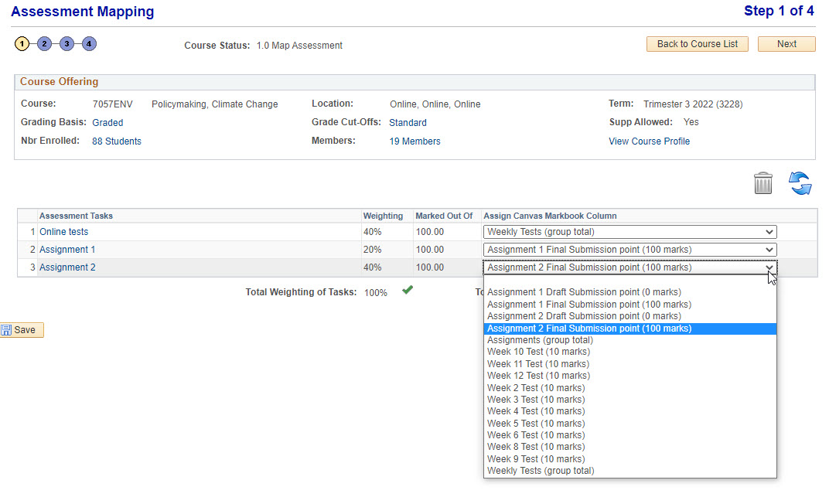Screen dimensions: 829x504
Task: Jump to step 2 circle indicator
Action: (44, 44)
